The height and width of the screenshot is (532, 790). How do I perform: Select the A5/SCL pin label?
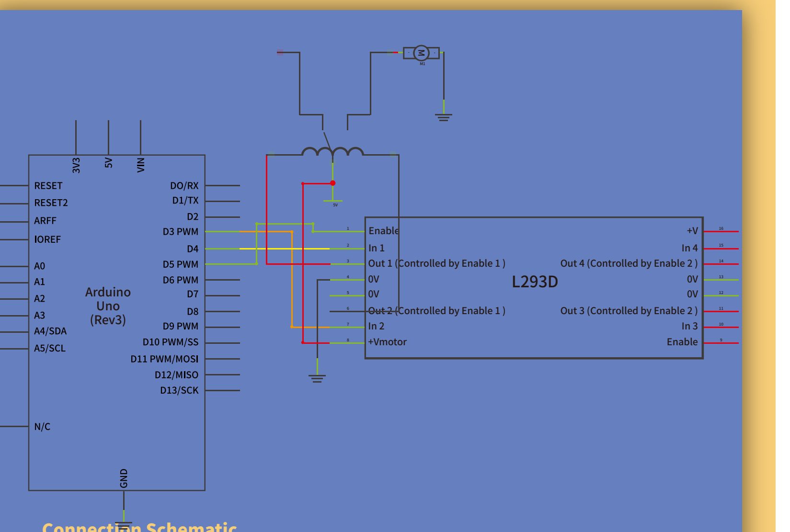pyautogui.click(x=50, y=349)
